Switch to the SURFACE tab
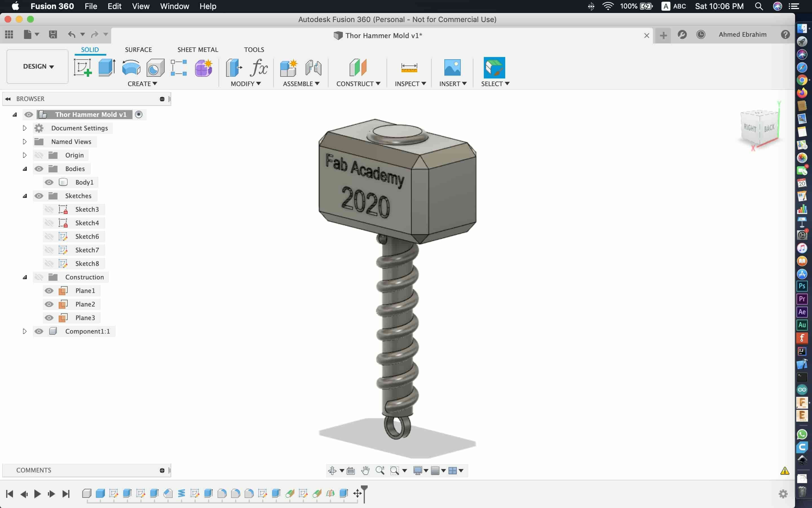Image resolution: width=812 pixels, height=508 pixels. click(138, 49)
